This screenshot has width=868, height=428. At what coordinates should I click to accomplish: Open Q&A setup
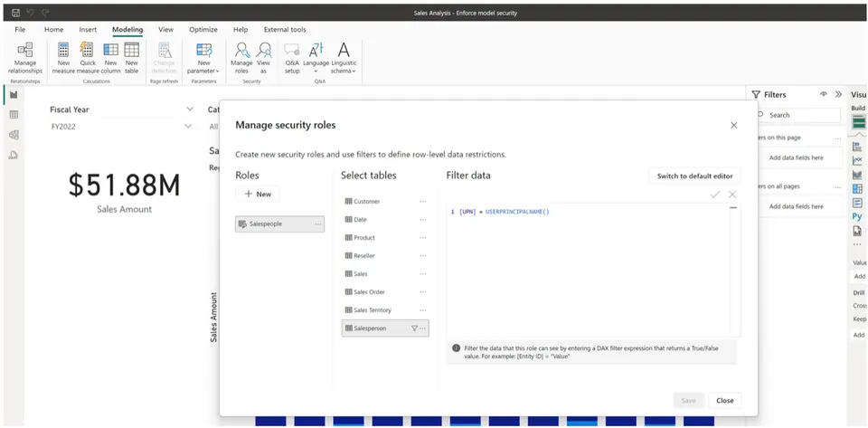pyautogui.click(x=292, y=58)
